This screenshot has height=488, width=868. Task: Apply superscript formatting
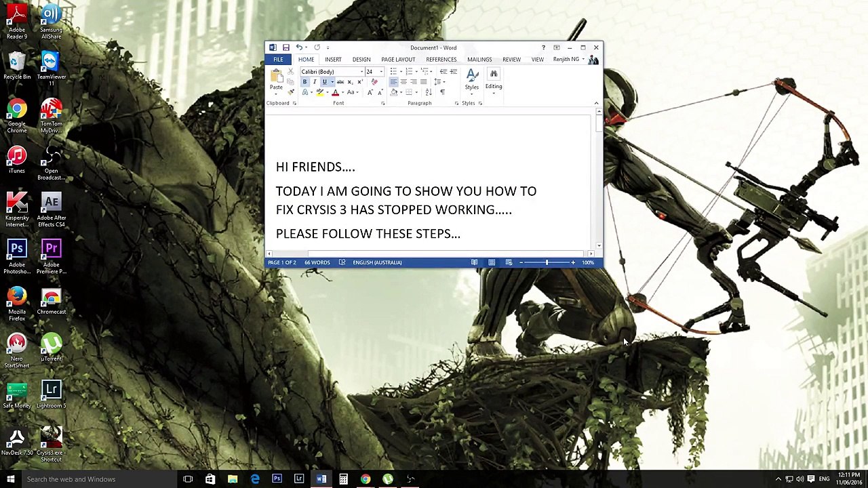(359, 82)
